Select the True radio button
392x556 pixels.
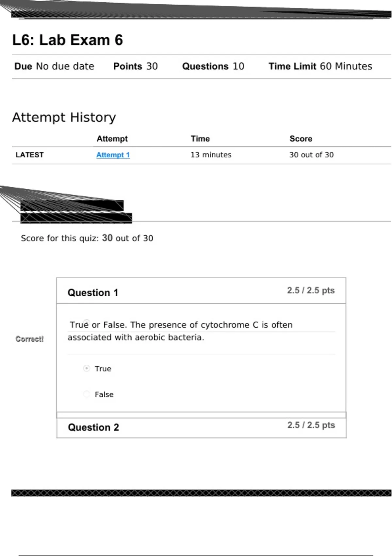click(87, 369)
